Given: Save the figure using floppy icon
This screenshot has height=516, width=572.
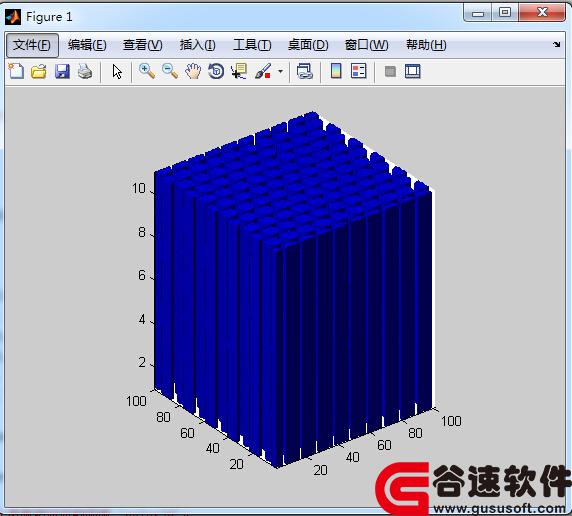Looking at the screenshot, I should point(62,72).
